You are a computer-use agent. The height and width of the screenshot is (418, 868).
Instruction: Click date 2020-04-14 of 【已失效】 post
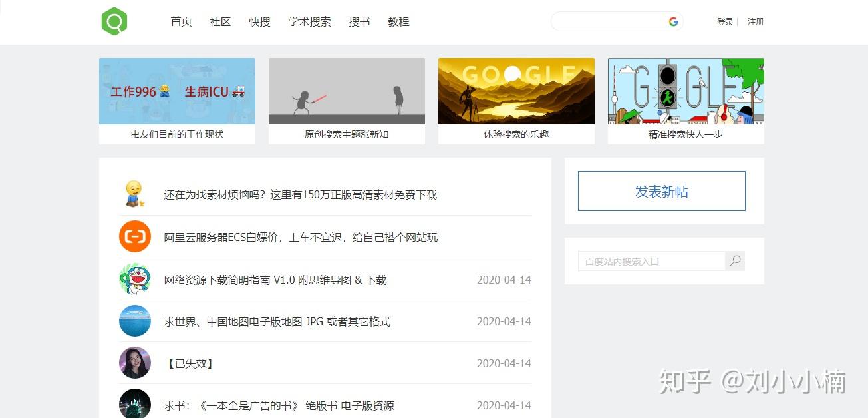pos(504,364)
